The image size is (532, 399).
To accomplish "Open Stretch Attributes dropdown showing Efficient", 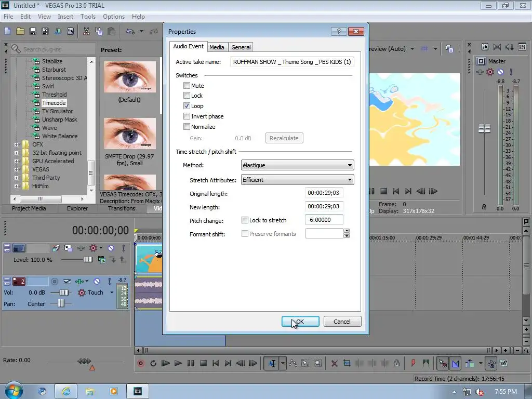I will [x=297, y=179].
